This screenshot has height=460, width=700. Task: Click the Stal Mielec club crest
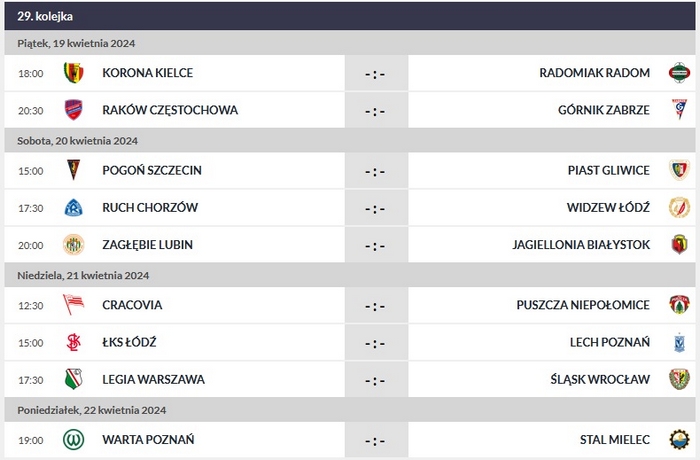tap(679, 440)
